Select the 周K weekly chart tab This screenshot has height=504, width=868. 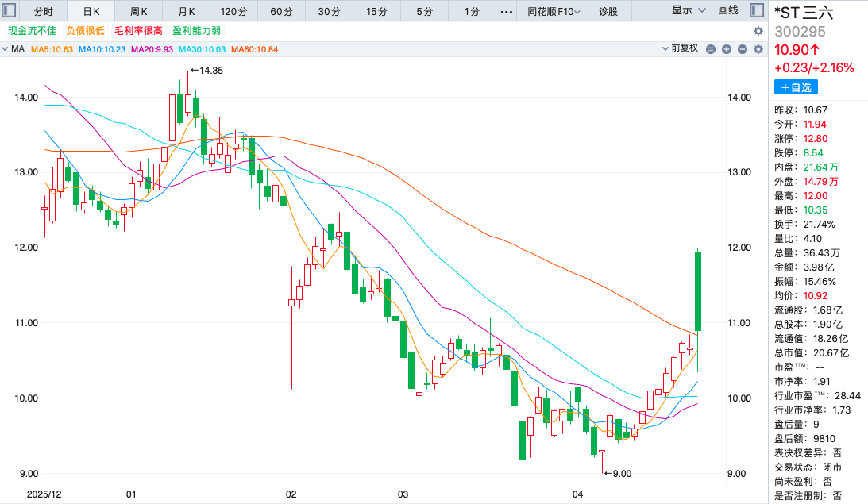click(x=139, y=11)
